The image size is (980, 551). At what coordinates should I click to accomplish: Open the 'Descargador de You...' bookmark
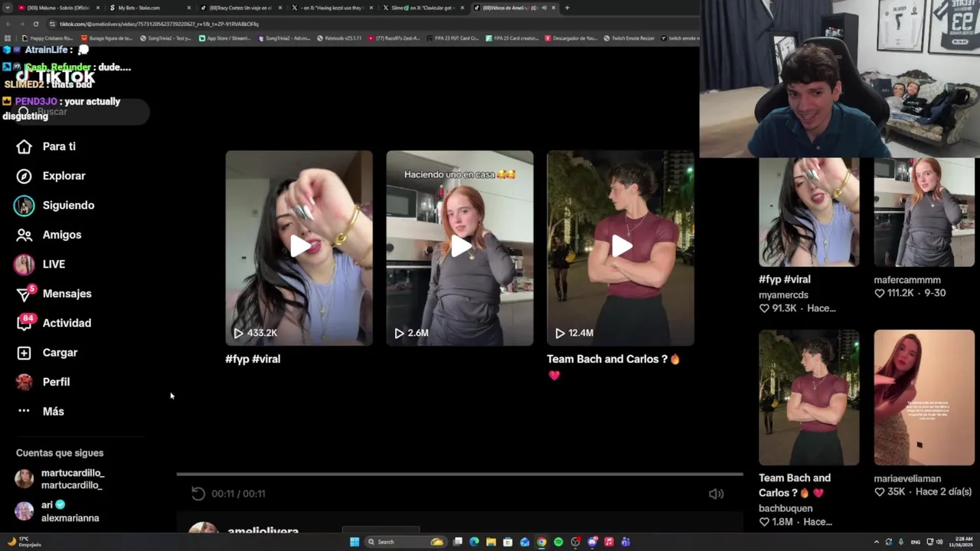pyautogui.click(x=571, y=38)
